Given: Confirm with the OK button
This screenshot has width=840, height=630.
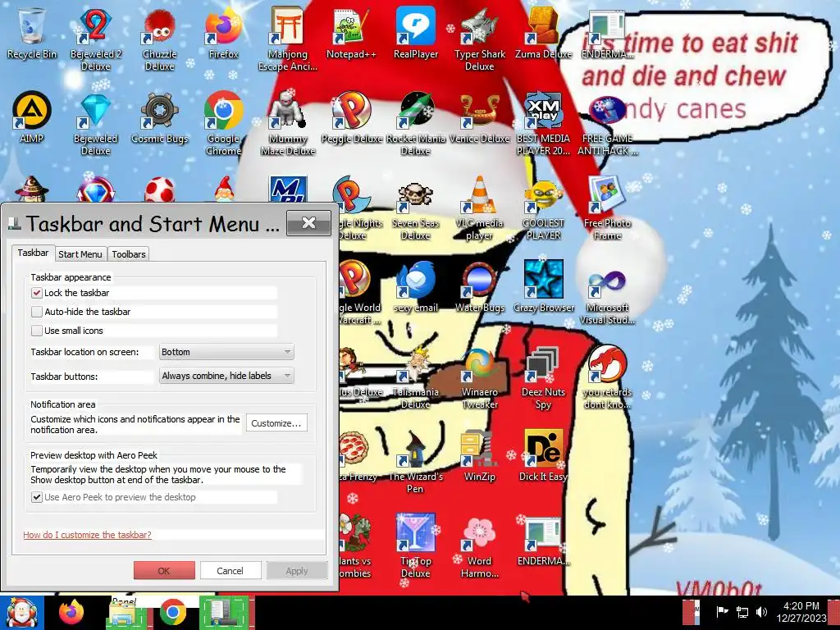Looking at the screenshot, I should click(x=164, y=571).
